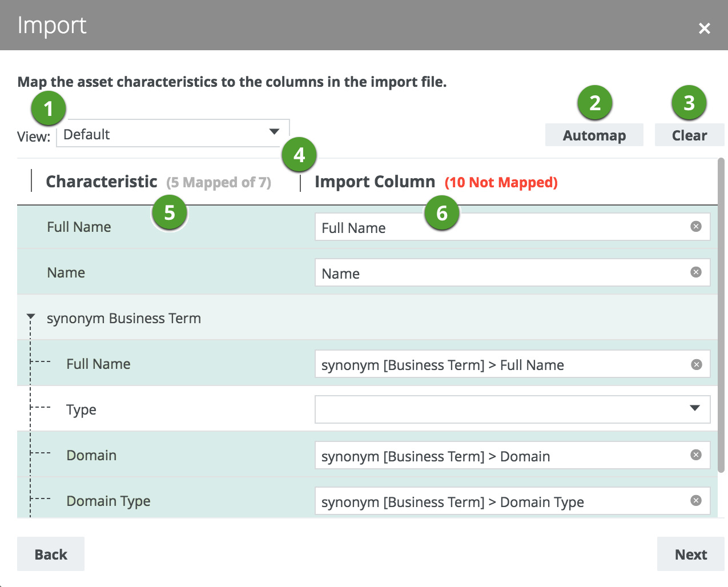Clear the top-level Full Name column mapping

click(x=695, y=227)
